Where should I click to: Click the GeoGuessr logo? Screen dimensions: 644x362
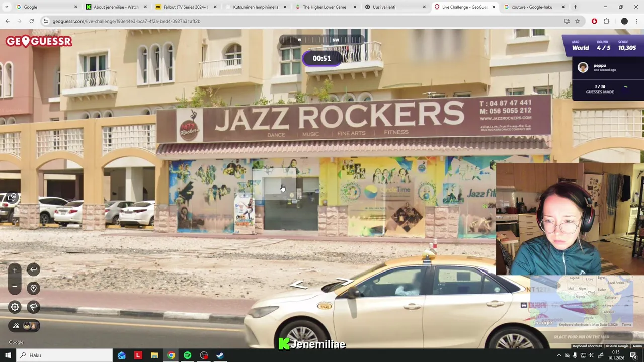[x=39, y=41]
